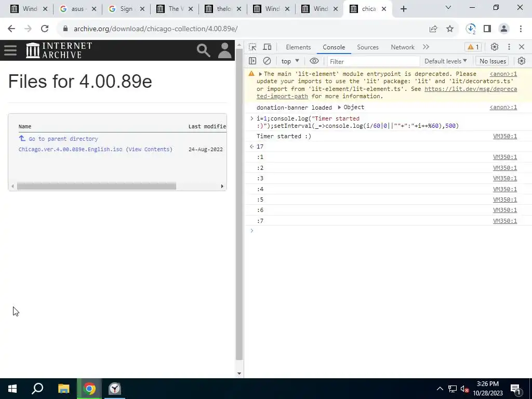This screenshot has width=532, height=399.
Task: Switch to the Elements tab
Action: [x=298, y=47]
